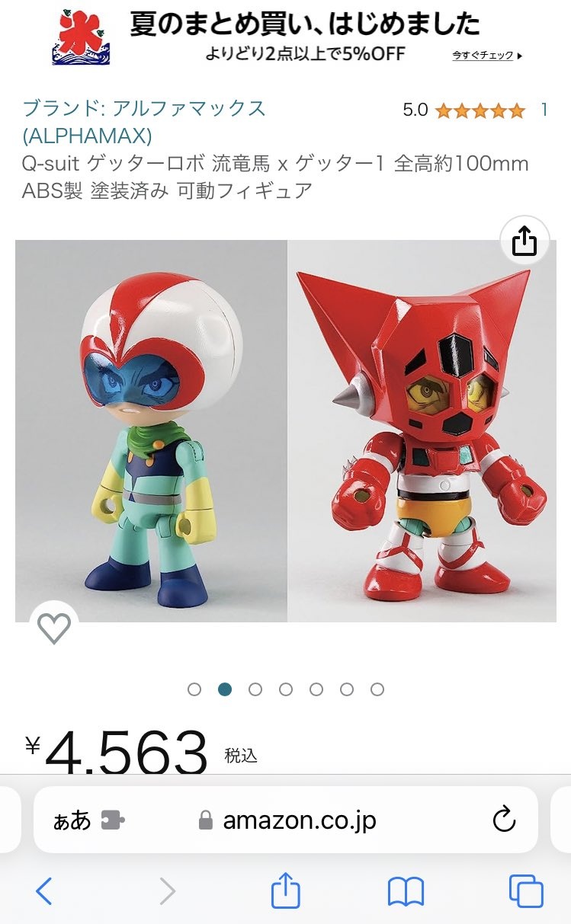The height and width of the screenshot is (924, 571).
Task: Open Safari bookmarks book icon
Action: 406,890
